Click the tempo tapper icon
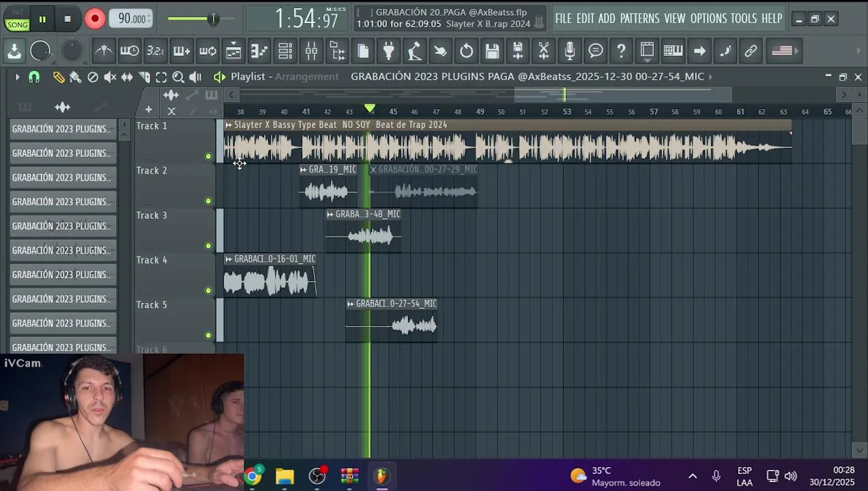The height and width of the screenshot is (491, 868). 414,50
